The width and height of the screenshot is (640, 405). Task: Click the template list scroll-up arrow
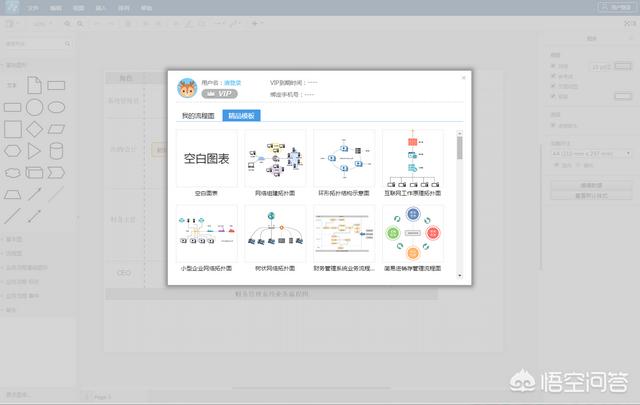(460, 133)
